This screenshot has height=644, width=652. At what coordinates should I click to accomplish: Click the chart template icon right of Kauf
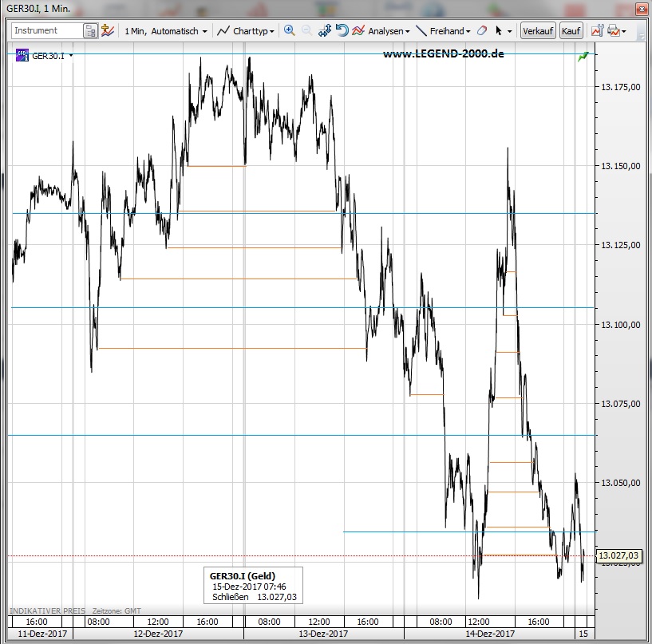click(596, 31)
